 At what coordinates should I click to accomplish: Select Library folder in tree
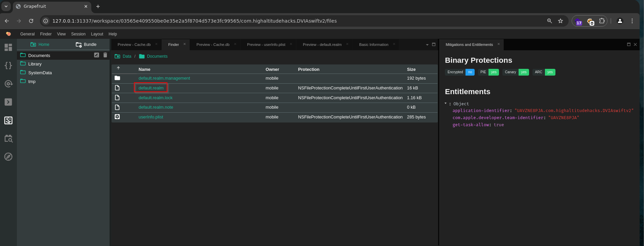(35, 64)
